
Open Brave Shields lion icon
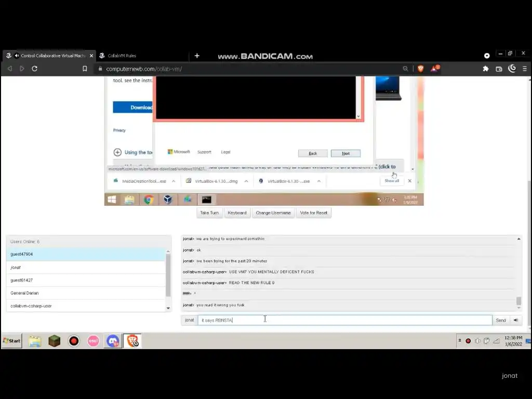(421, 69)
